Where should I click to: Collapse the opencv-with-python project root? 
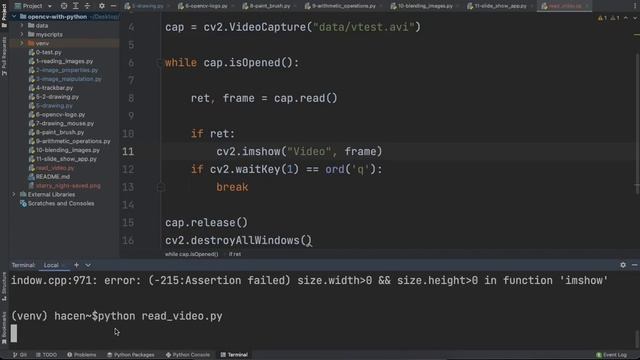pos(14,17)
